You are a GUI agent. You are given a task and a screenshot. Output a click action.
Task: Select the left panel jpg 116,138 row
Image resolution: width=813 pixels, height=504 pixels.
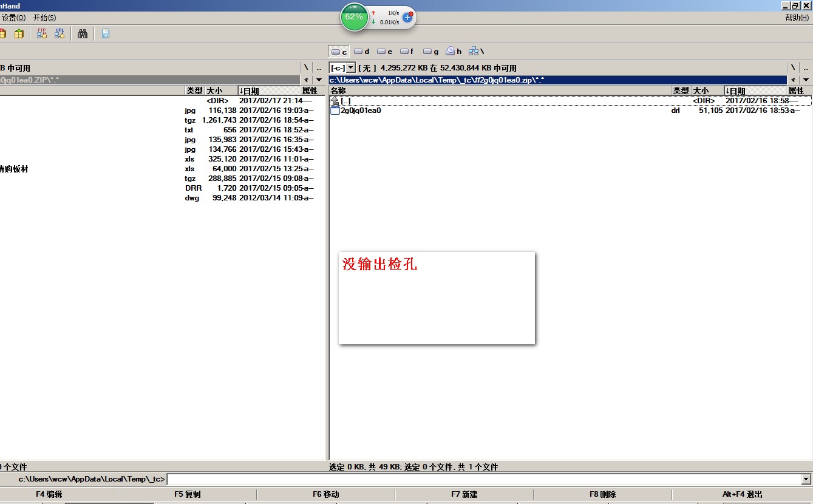click(162, 111)
